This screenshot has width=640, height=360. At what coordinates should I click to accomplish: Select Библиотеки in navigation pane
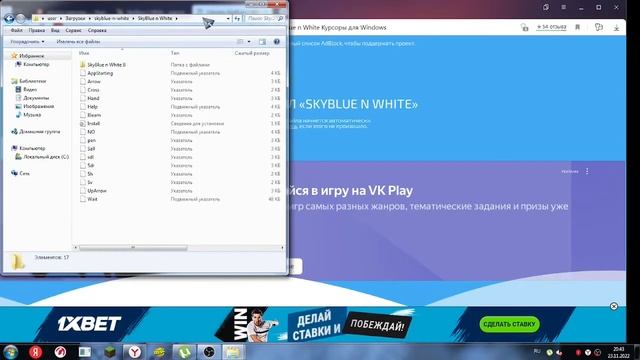(32, 81)
